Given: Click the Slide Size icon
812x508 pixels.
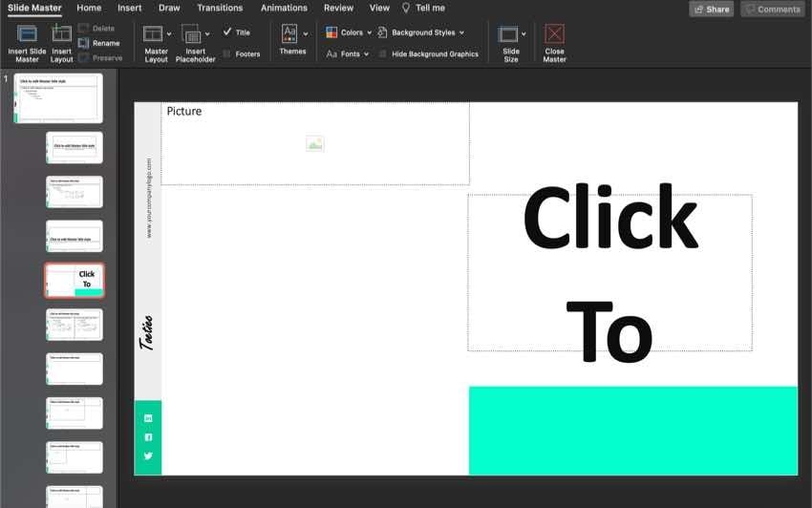Looking at the screenshot, I should (508, 34).
